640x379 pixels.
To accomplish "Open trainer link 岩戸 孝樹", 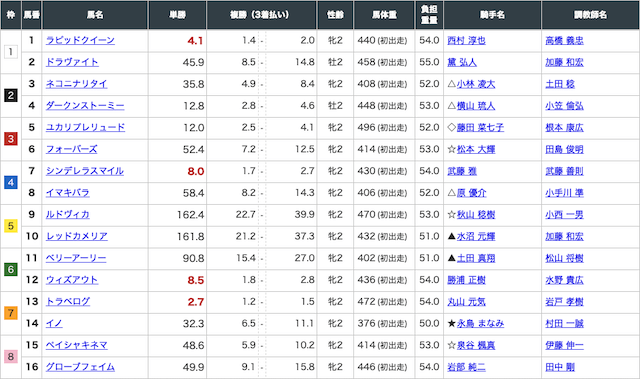I will pyautogui.click(x=564, y=301).
